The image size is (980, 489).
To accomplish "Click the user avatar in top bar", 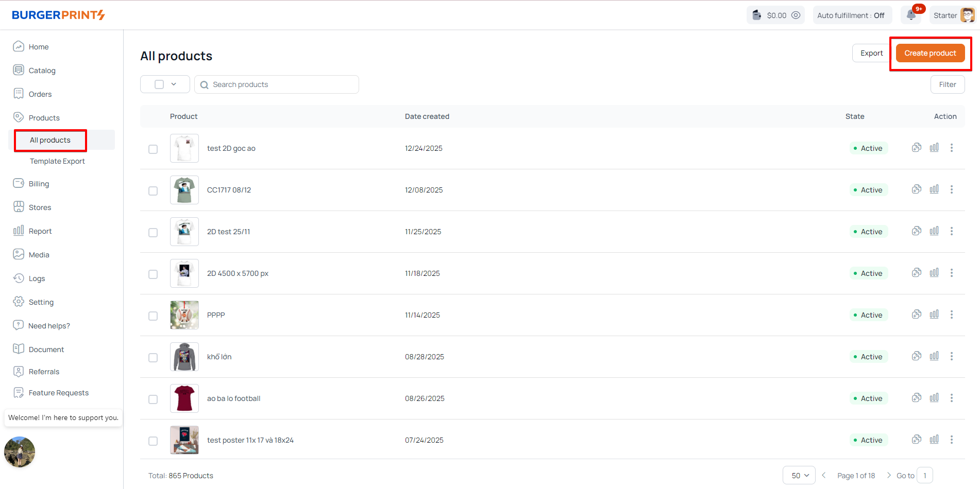I will pos(967,15).
